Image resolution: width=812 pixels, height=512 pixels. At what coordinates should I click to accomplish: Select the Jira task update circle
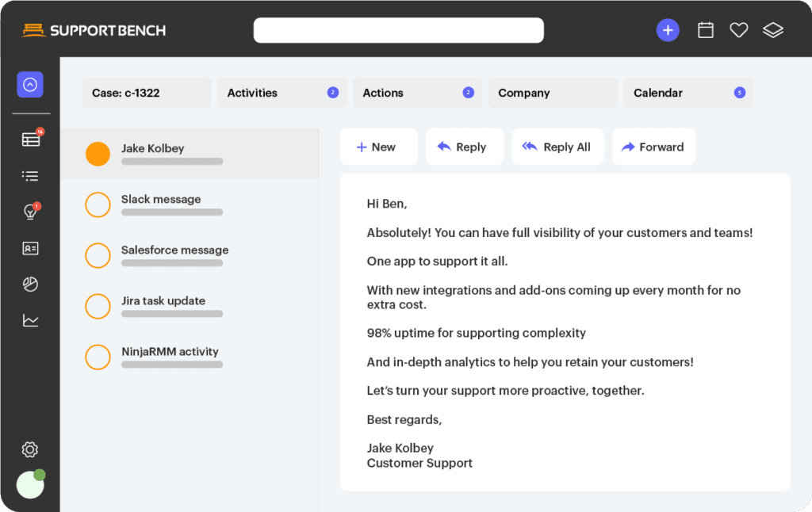click(x=98, y=306)
